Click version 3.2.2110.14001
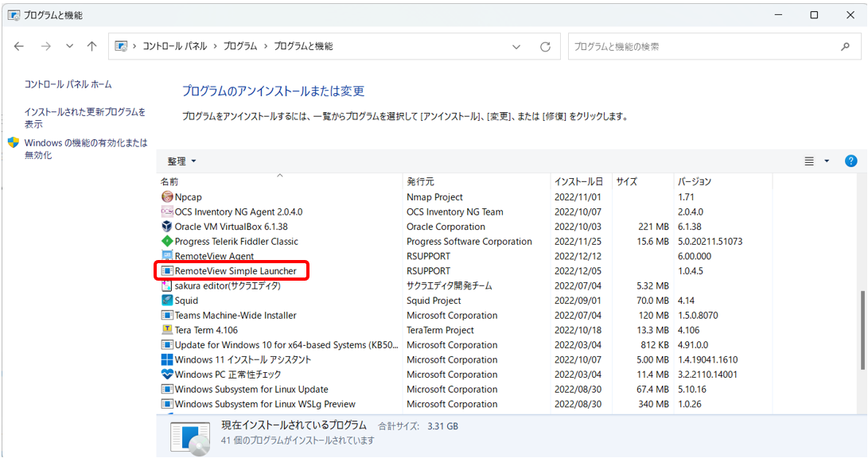This screenshot has width=868, height=458. 707,375
